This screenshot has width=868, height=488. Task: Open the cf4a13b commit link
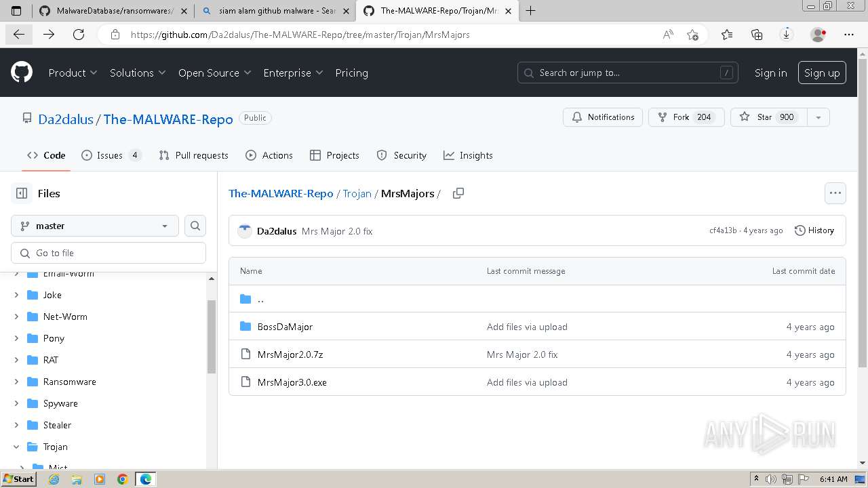pos(723,230)
